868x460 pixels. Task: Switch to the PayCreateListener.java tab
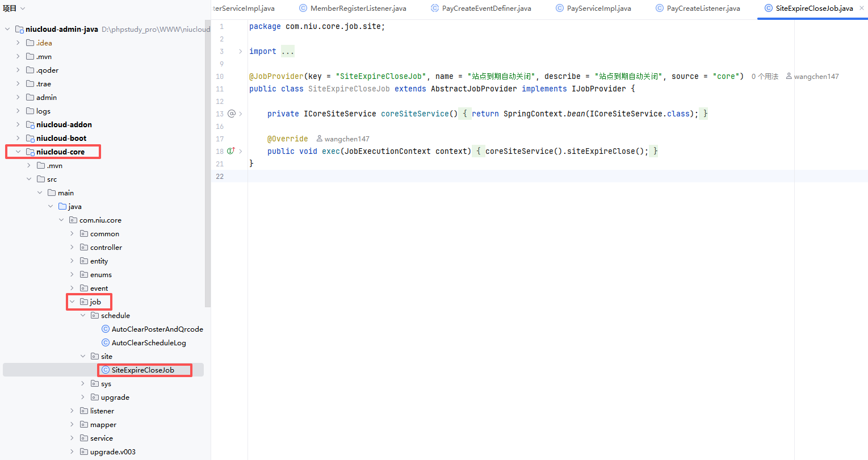click(x=703, y=9)
